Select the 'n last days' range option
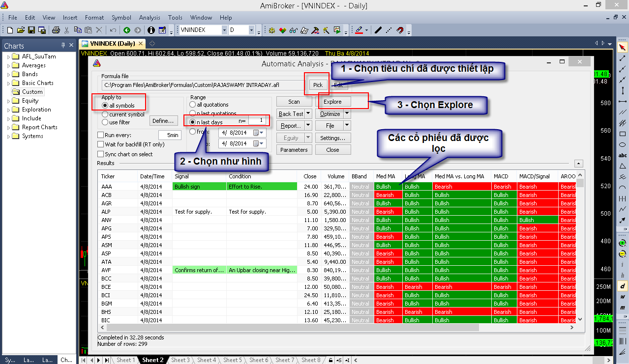The width and height of the screenshot is (629, 364). point(193,122)
